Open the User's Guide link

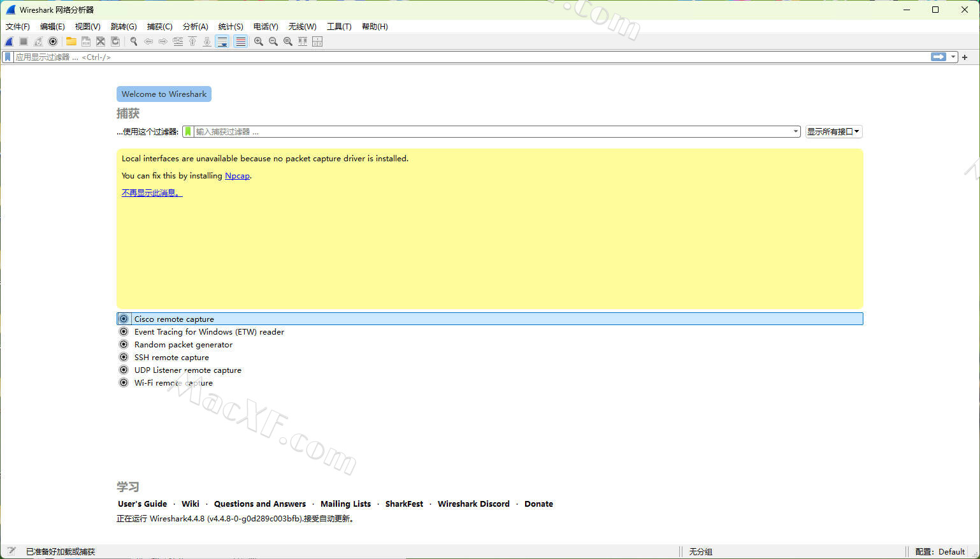(x=142, y=504)
